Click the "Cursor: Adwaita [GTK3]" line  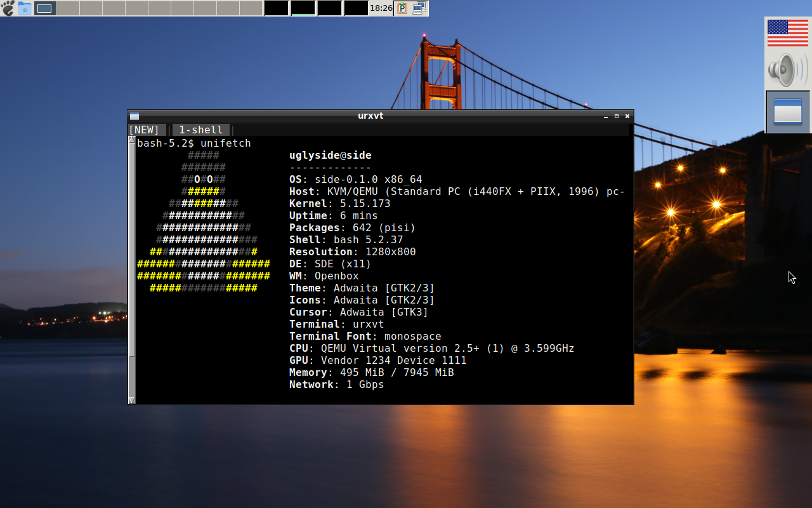359,312
